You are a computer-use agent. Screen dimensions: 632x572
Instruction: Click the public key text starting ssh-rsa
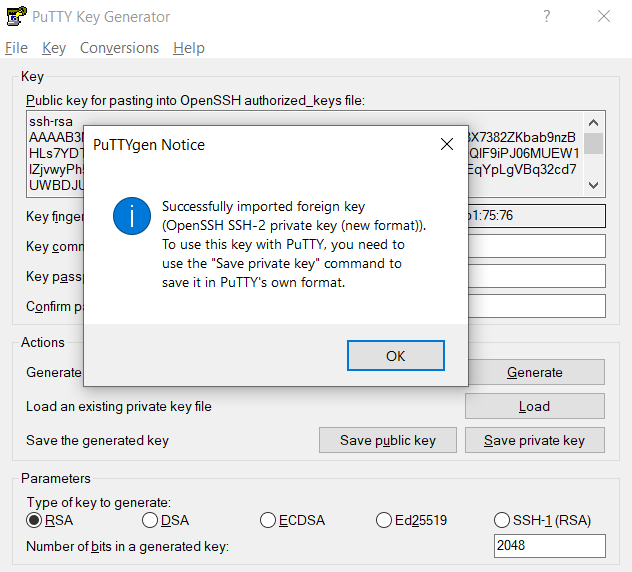click(x=51, y=121)
